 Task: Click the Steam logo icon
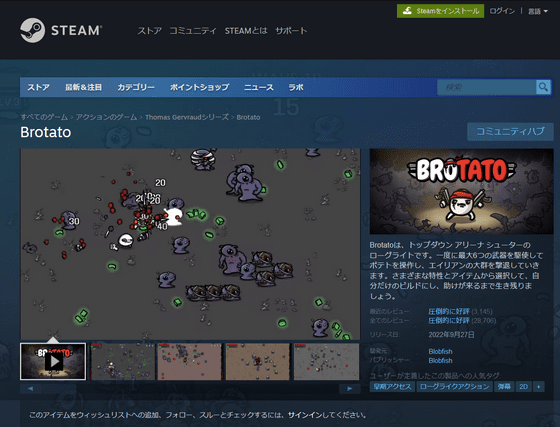pyautogui.click(x=32, y=30)
